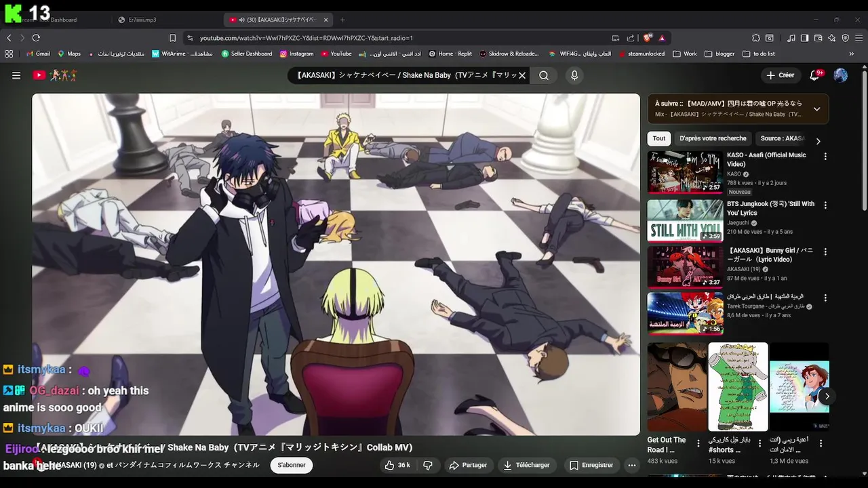Share the page from the address bar

[x=631, y=38]
